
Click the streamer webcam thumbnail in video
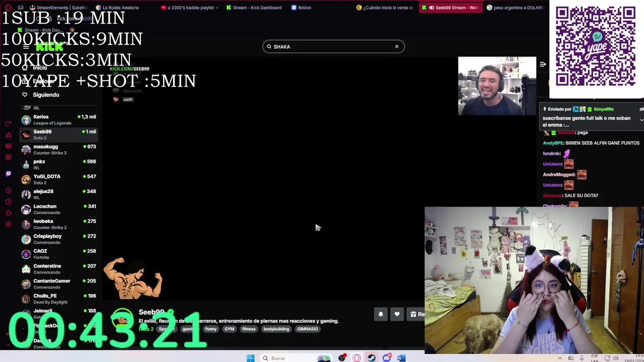pyautogui.click(x=497, y=86)
